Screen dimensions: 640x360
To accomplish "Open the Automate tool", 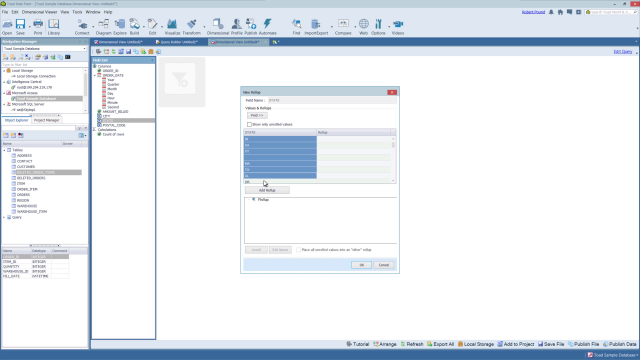I will tap(268, 27).
